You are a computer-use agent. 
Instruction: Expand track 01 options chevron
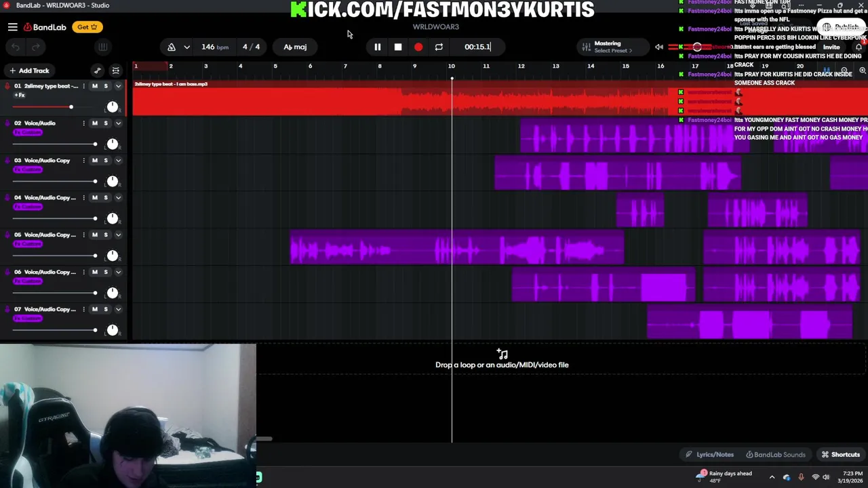coord(118,86)
